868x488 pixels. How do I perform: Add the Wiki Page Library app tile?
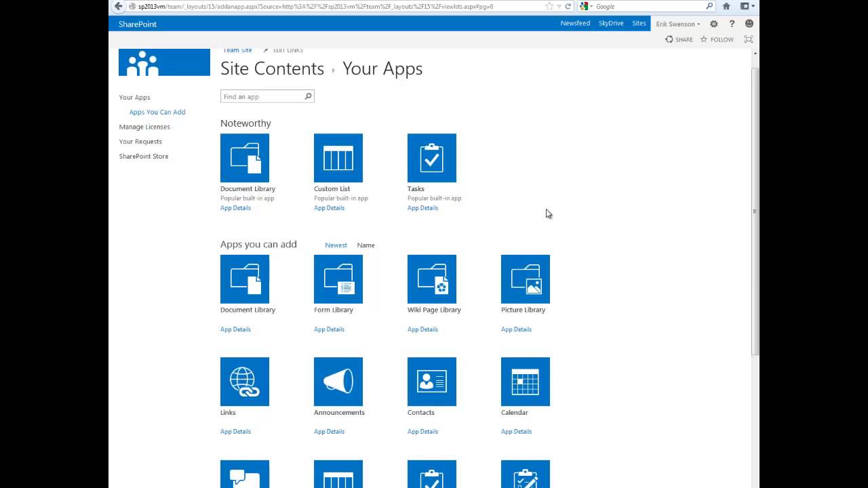coord(432,279)
